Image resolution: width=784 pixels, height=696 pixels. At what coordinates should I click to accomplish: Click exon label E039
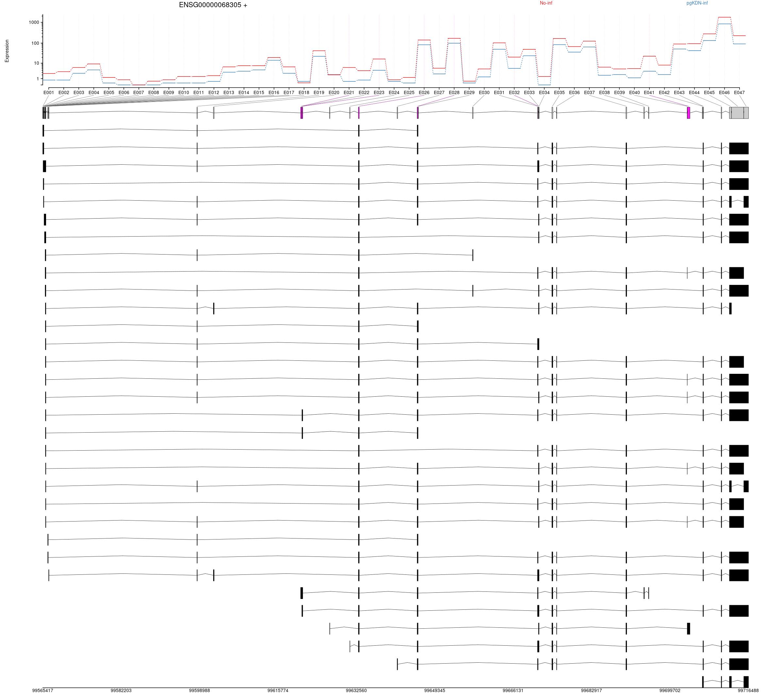(x=619, y=92)
